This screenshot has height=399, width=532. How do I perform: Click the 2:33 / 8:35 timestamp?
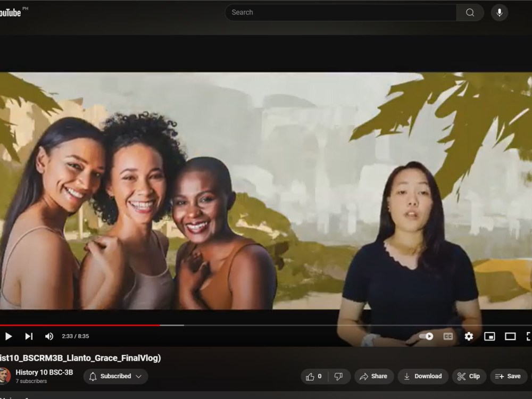76,336
